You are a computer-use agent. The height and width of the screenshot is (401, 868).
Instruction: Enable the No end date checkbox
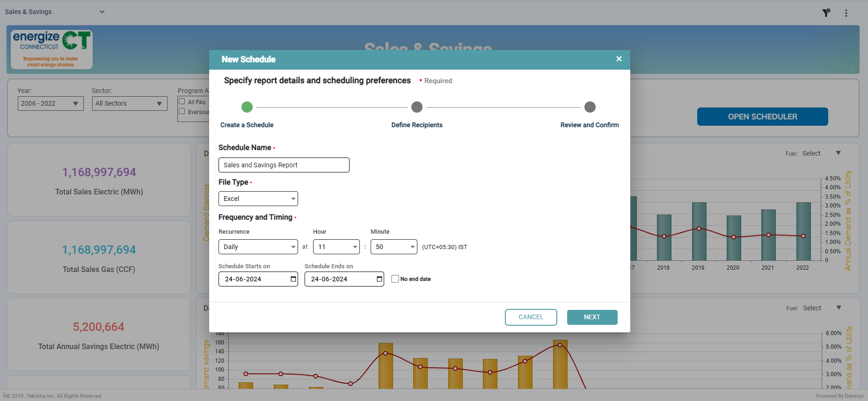pyautogui.click(x=395, y=279)
